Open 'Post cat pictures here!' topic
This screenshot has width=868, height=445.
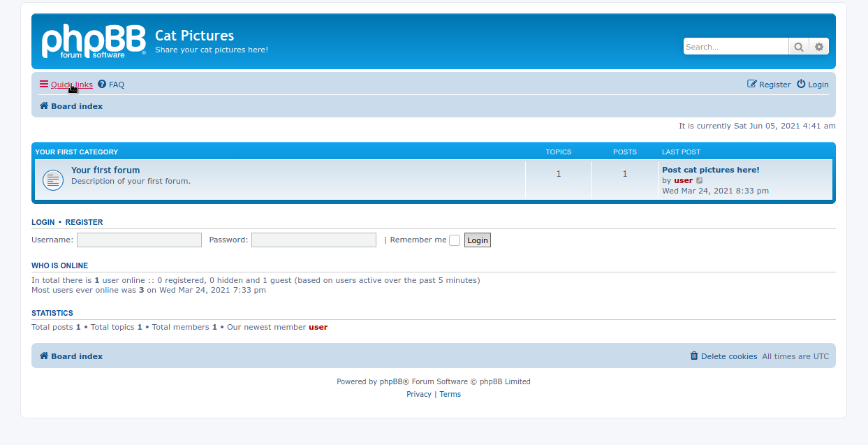710,170
